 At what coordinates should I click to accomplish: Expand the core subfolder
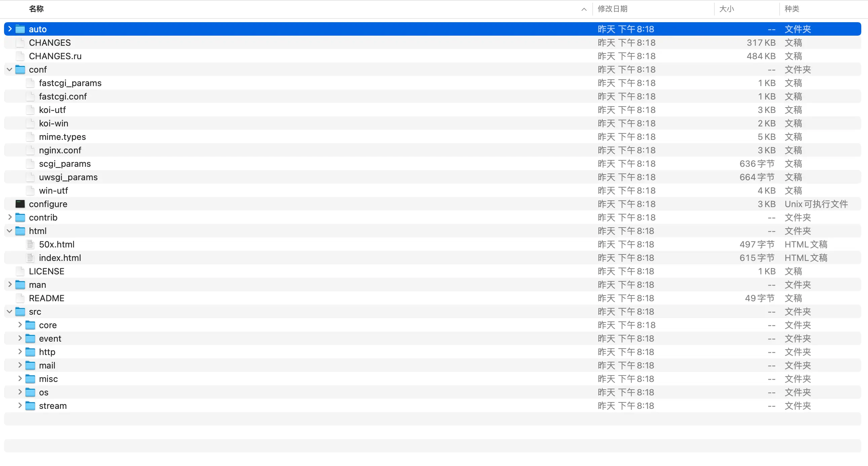point(20,325)
